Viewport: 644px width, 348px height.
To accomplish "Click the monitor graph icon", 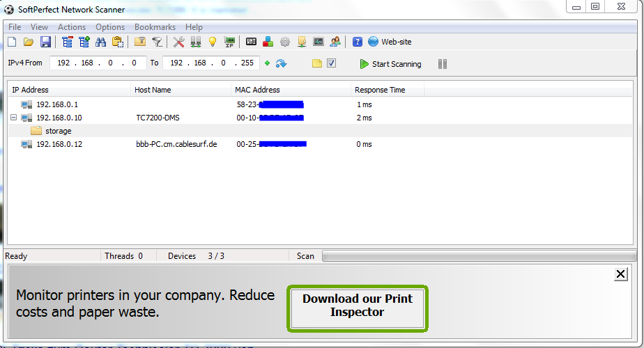I will (x=319, y=42).
